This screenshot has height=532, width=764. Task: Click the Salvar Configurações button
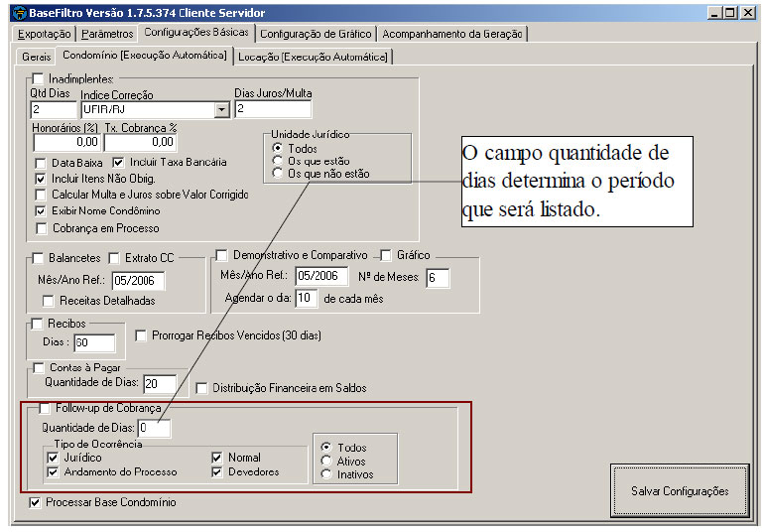tap(680, 491)
